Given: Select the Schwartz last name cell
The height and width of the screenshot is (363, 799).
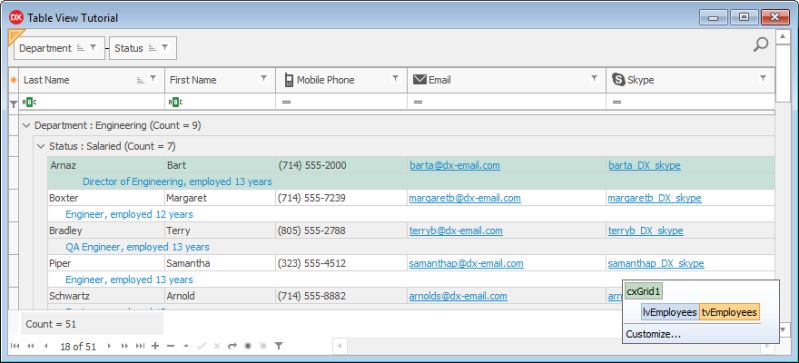Looking at the screenshot, I should point(106,296).
